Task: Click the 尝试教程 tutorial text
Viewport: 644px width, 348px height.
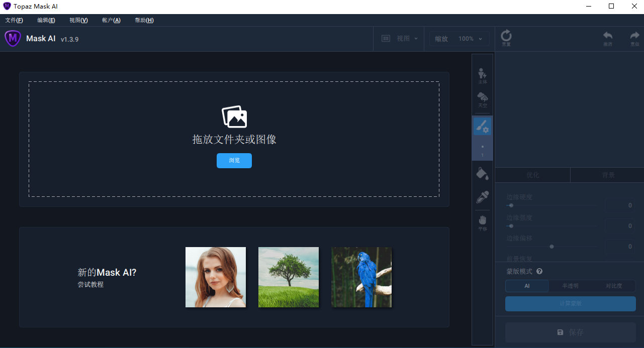Action: [x=90, y=284]
